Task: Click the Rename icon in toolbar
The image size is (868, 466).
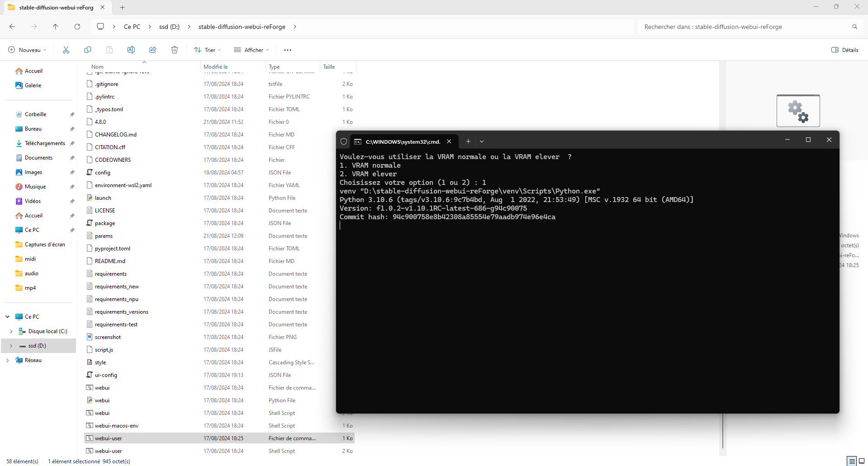Action: (x=131, y=50)
